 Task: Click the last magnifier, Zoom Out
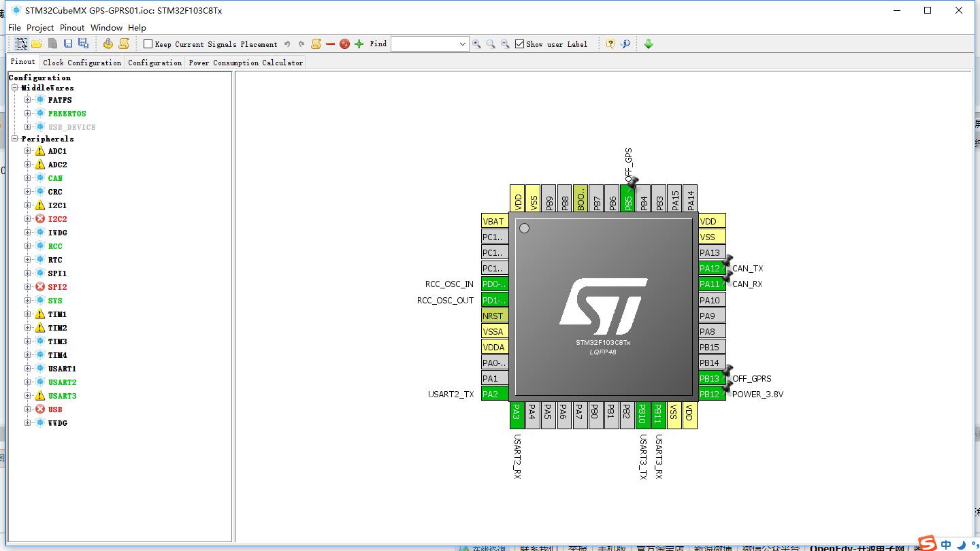(505, 44)
